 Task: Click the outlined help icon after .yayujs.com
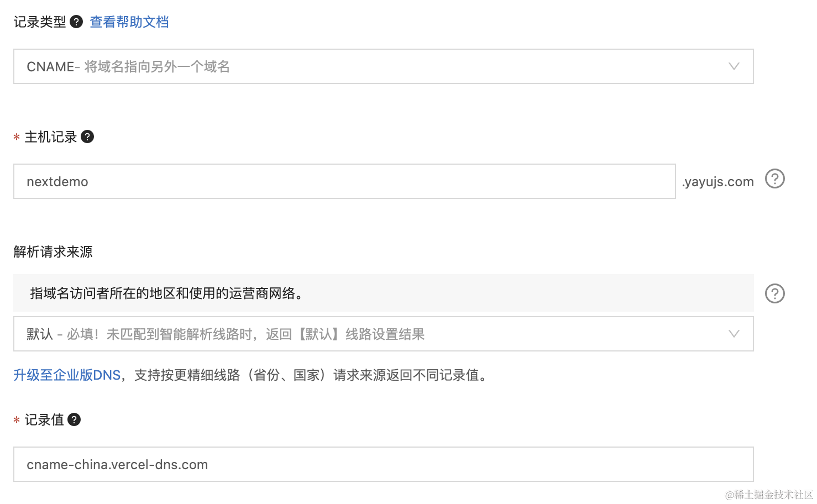pos(774,179)
